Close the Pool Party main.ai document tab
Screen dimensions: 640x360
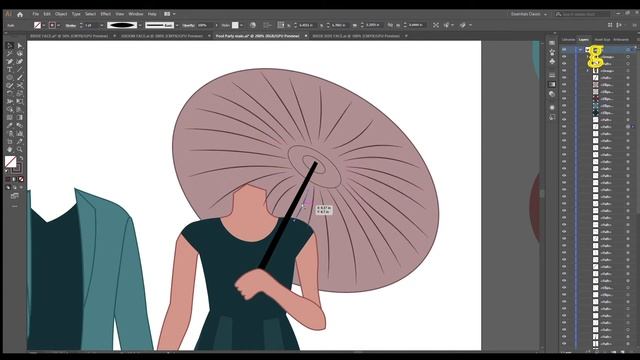click(306, 36)
